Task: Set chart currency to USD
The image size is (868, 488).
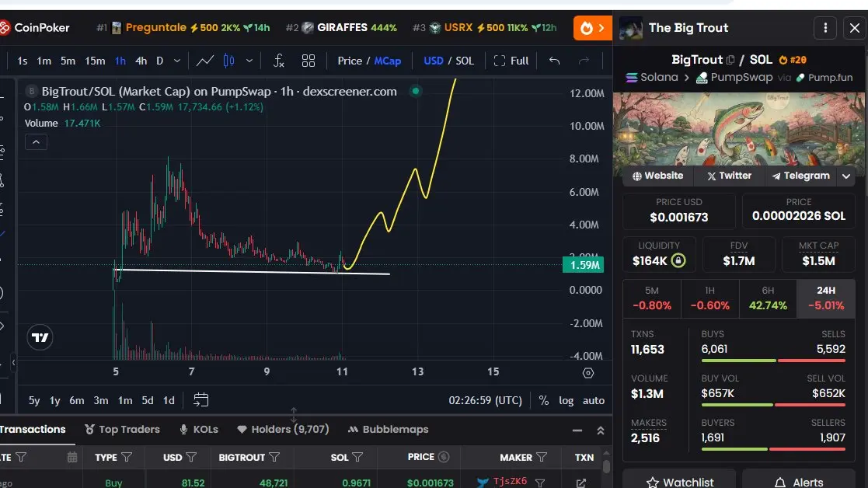Action: 434,61
